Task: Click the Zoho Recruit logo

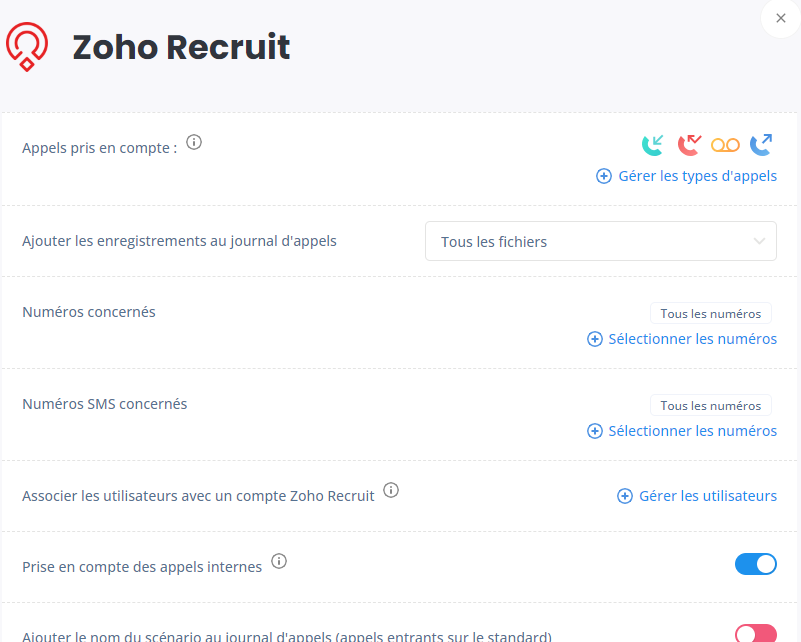Action: click(27, 46)
